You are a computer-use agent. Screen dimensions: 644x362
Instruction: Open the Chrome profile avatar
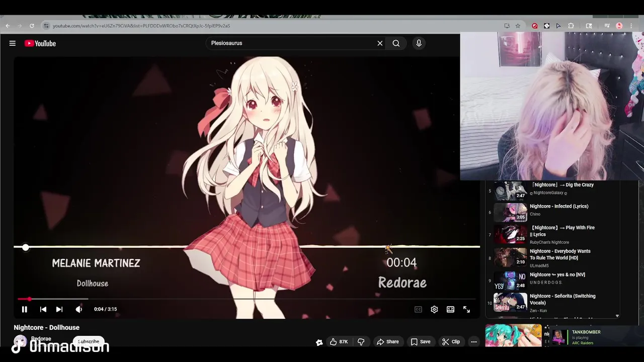[x=619, y=26]
